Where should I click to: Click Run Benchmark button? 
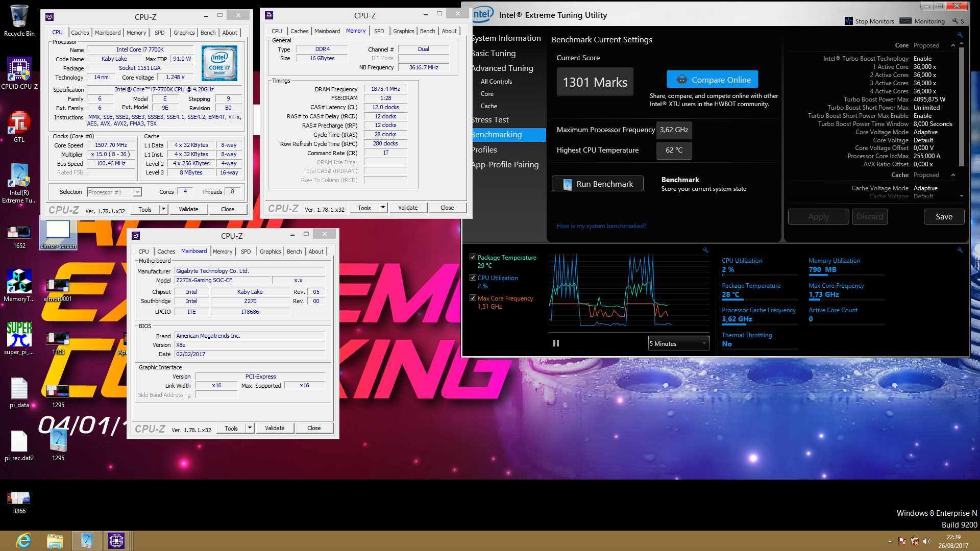tap(597, 184)
